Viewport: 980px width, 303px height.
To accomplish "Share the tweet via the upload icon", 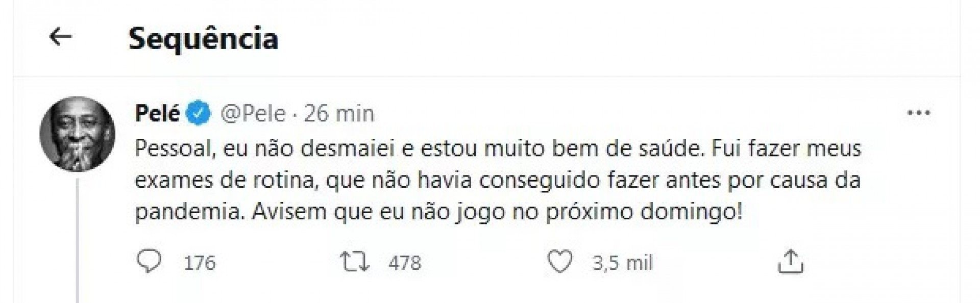I will pyautogui.click(x=790, y=262).
